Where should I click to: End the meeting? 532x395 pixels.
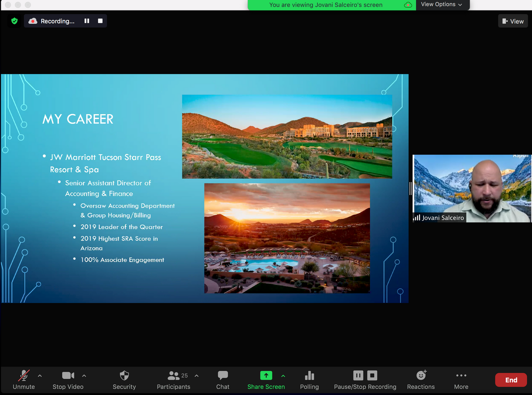tap(511, 380)
